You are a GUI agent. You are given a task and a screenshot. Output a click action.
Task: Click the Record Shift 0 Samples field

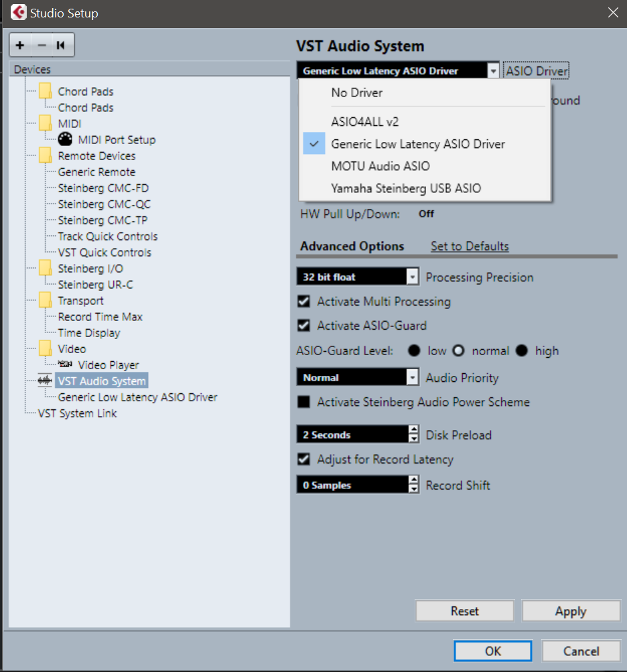(x=352, y=484)
